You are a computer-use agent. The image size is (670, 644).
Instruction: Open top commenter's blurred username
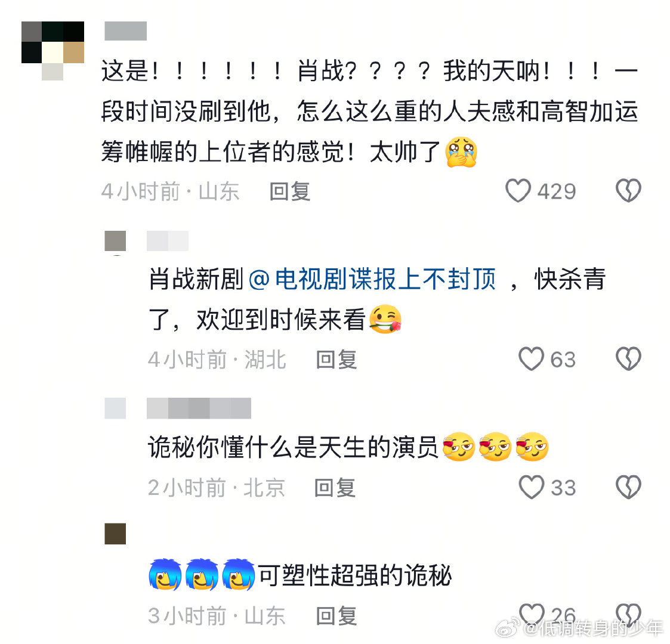pyautogui.click(x=126, y=31)
